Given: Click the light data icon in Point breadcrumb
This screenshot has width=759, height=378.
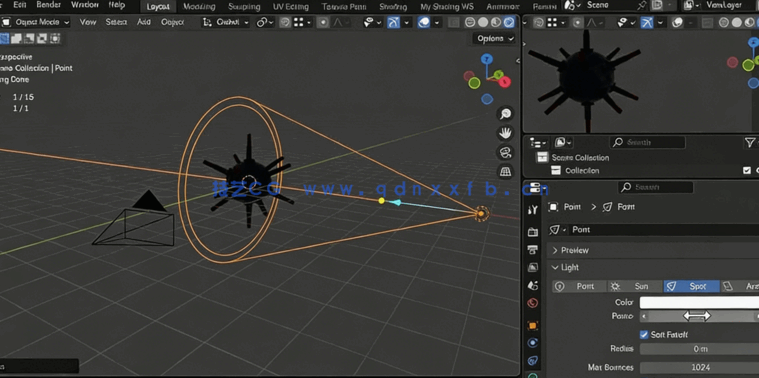Looking at the screenshot, I should [x=607, y=207].
